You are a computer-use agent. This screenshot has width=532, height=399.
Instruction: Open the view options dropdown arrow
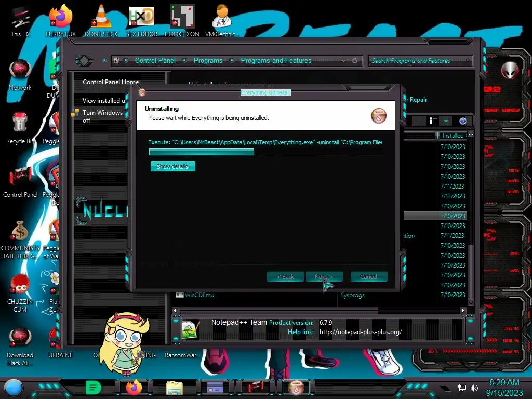446,121
